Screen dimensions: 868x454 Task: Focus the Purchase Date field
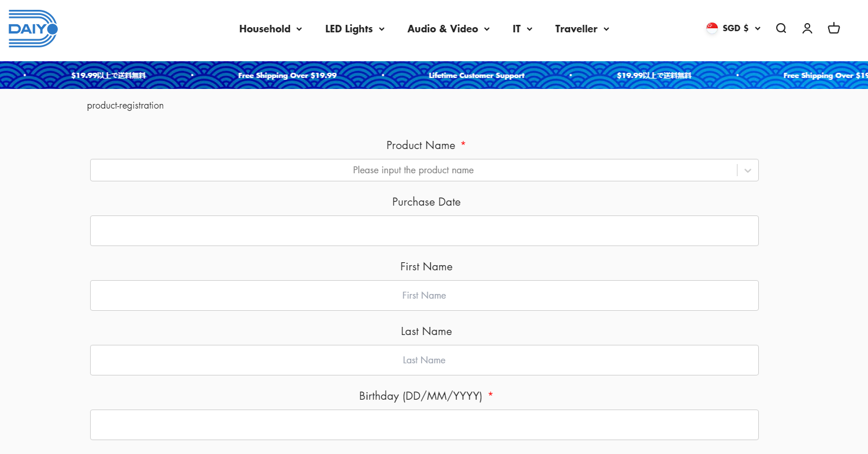coord(424,230)
